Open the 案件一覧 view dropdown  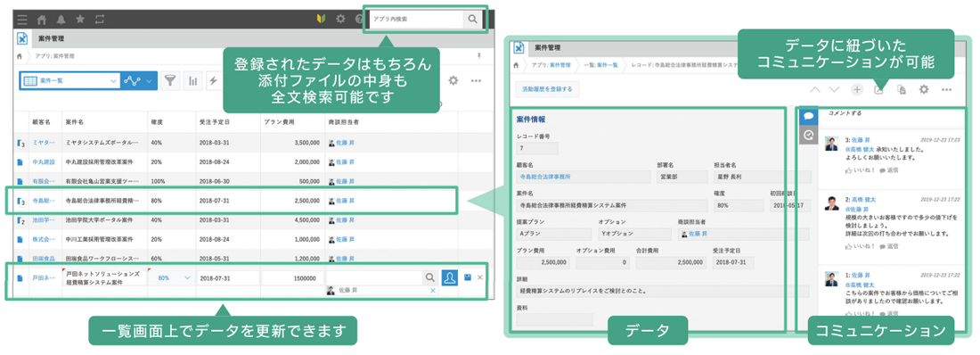(70, 81)
